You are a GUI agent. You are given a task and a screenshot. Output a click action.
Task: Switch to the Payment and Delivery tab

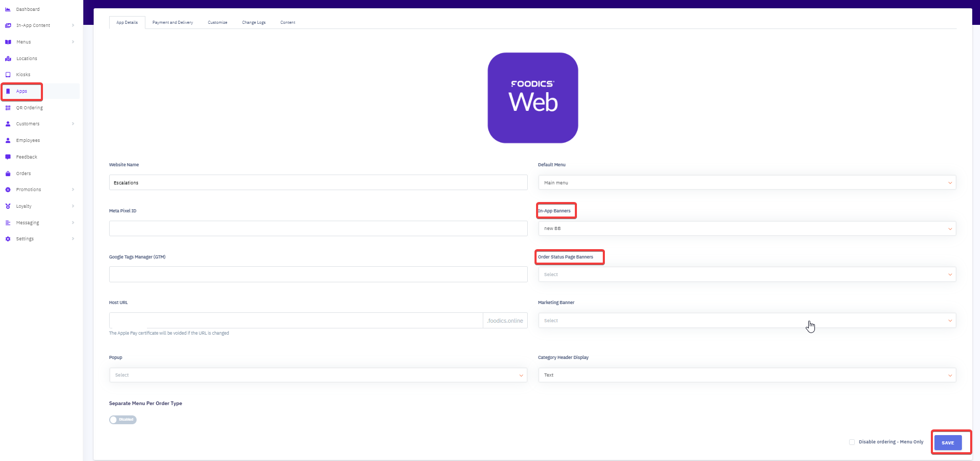(172, 22)
